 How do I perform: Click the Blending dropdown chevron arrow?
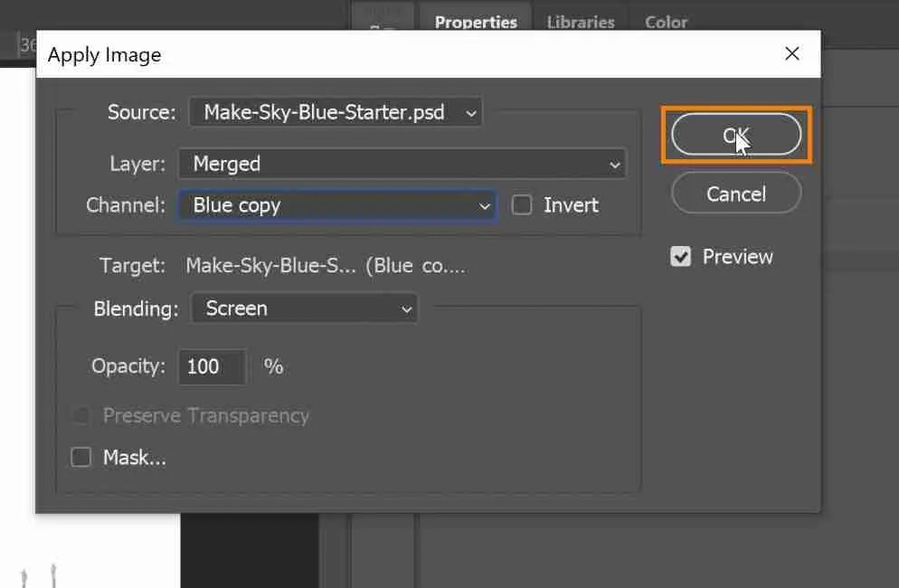pos(406,308)
